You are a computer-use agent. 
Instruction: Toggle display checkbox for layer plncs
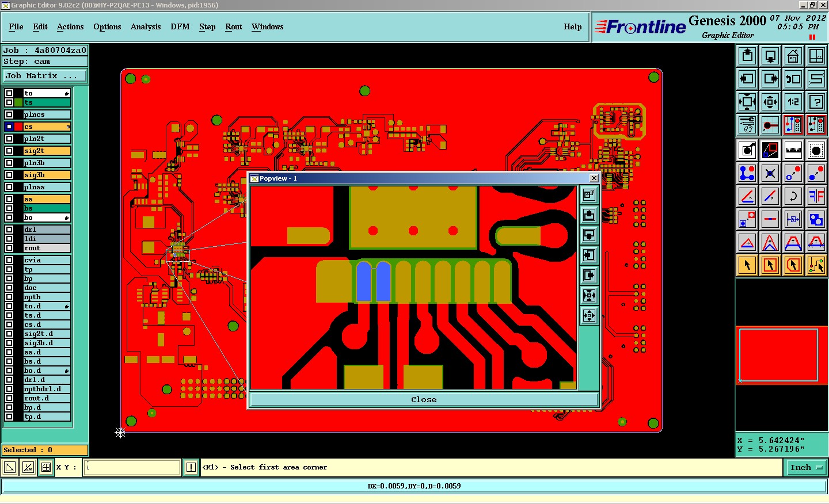point(9,114)
